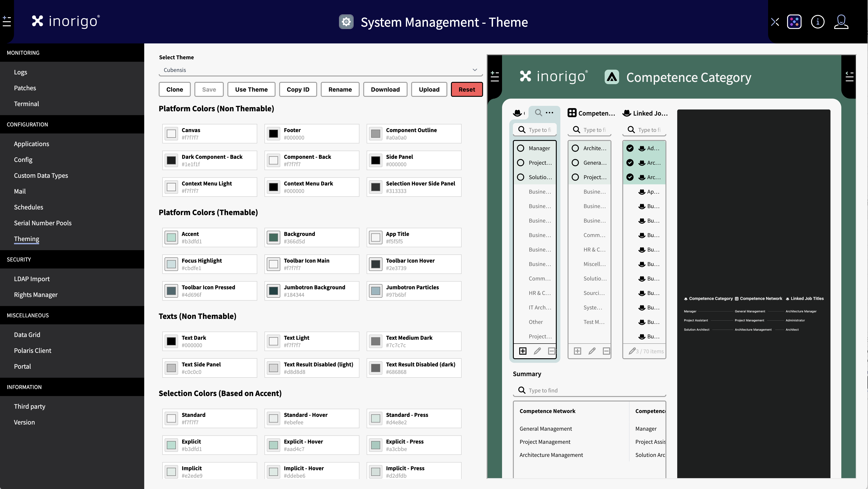Click the info icon in the top header
The width and height of the screenshot is (868, 489).
[817, 22]
